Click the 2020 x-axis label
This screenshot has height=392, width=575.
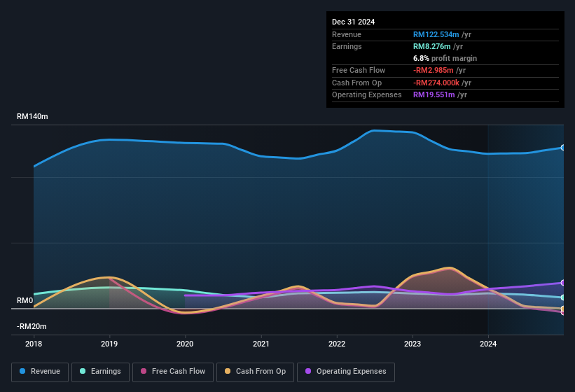click(x=185, y=344)
